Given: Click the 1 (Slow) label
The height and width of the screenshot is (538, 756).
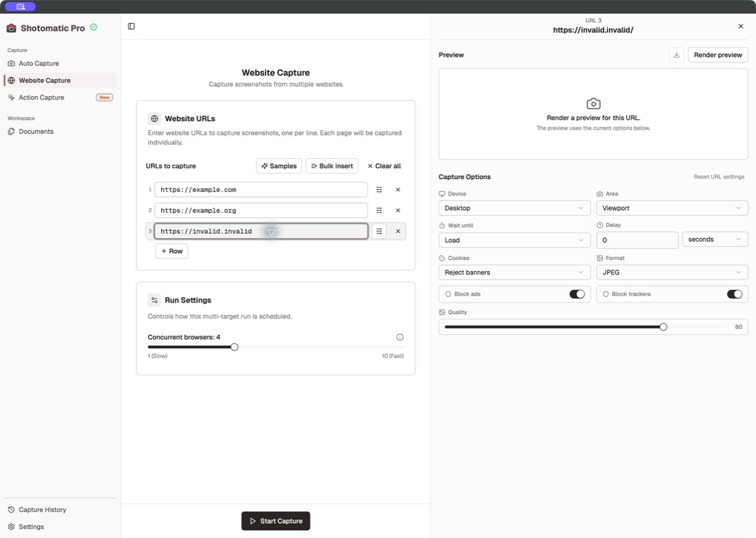Looking at the screenshot, I should tap(157, 356).
